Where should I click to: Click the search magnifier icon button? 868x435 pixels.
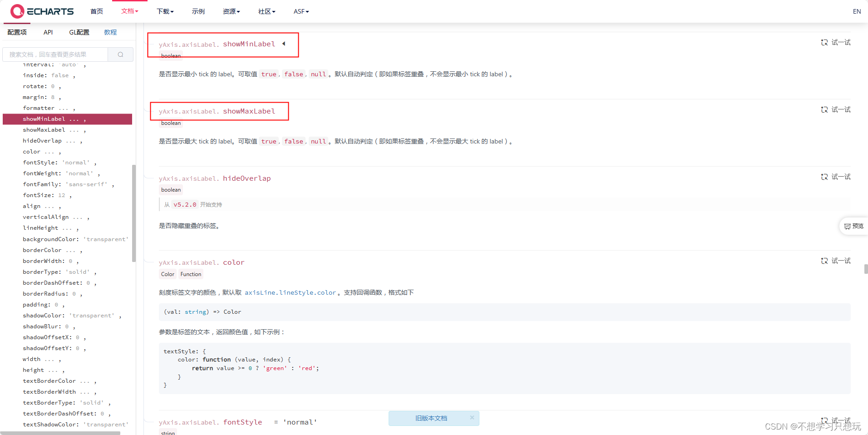point(121,54)
